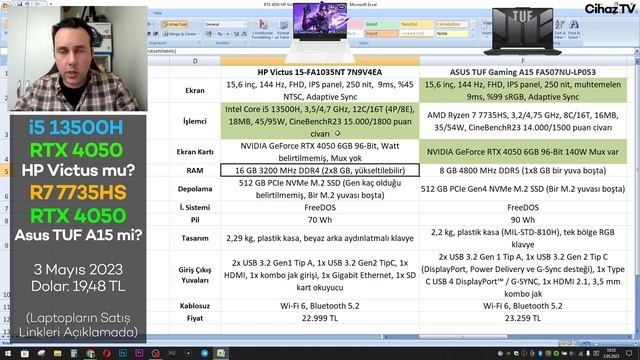Select the 23.259 TL price cell

523,318
